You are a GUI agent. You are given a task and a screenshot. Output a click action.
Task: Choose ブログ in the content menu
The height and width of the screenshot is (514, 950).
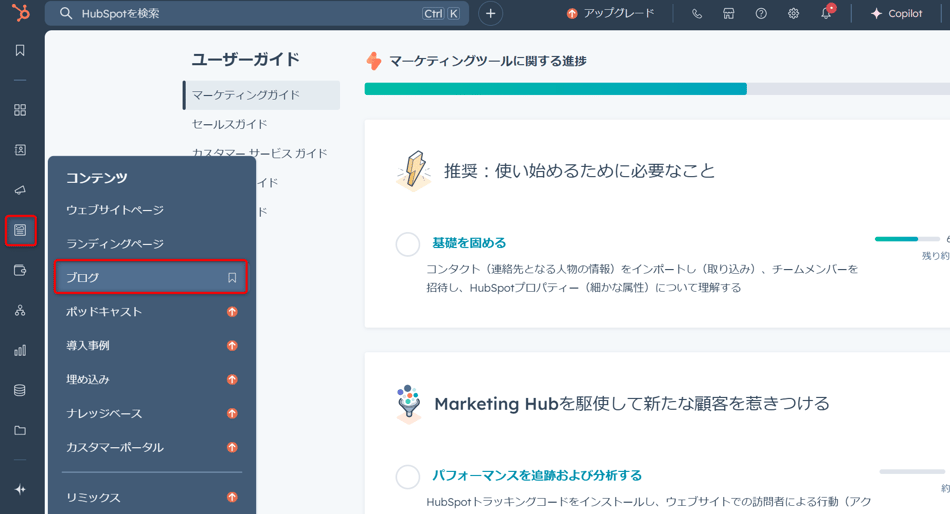point(151,277)
